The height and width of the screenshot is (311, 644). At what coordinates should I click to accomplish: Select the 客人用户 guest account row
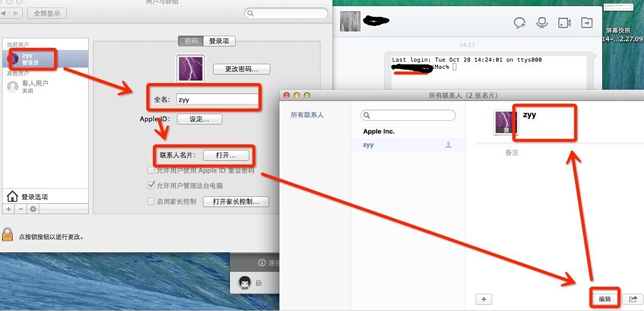[x=45, y=87]
